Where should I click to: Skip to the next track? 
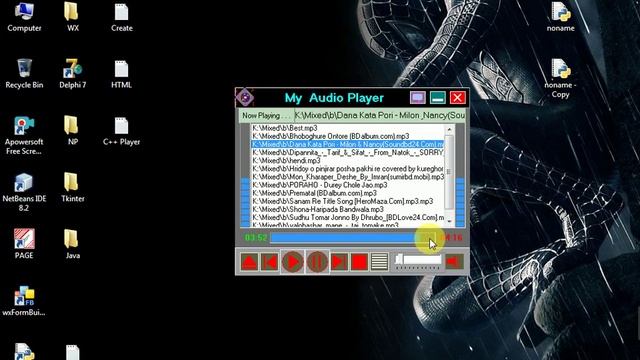(x=339, y=262)
